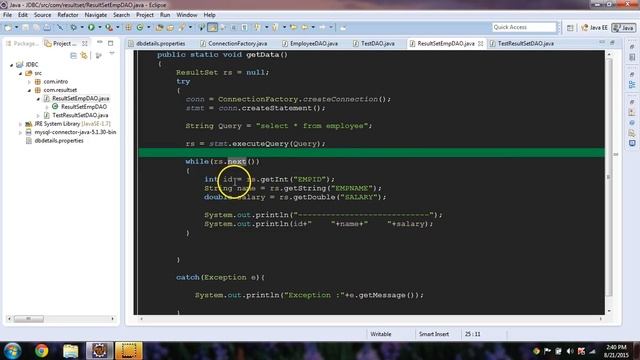
Task: Select ResultSetEmpDAO class in tree
Action: coord(80,107)
